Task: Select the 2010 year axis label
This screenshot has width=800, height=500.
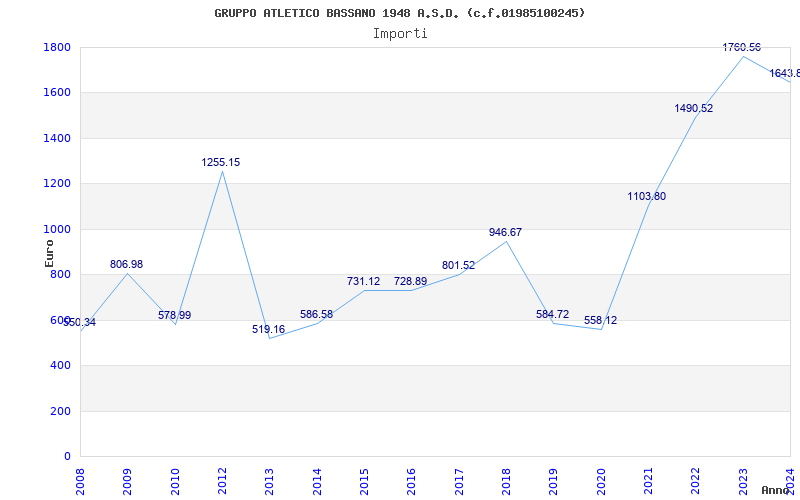Action: coord(175,482)
